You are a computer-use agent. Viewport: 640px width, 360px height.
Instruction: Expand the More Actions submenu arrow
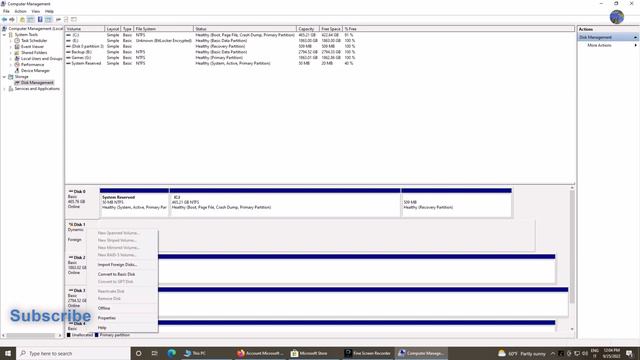(635, 45)
